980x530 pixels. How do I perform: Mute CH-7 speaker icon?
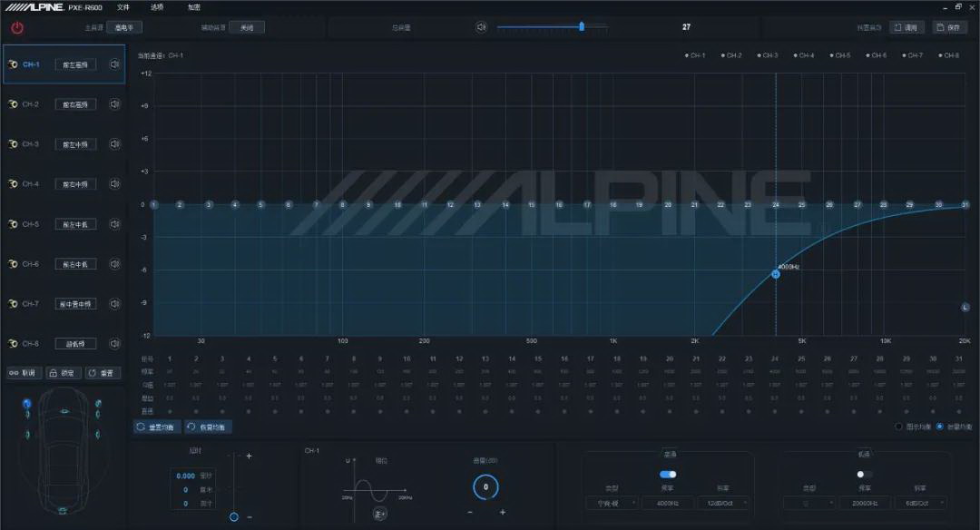(115, 304)
